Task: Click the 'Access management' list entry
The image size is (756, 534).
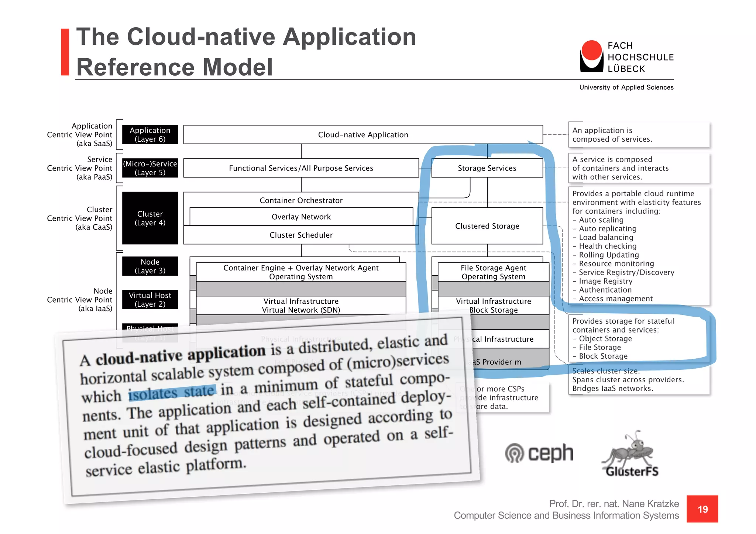Action: (x=613, y=299)
